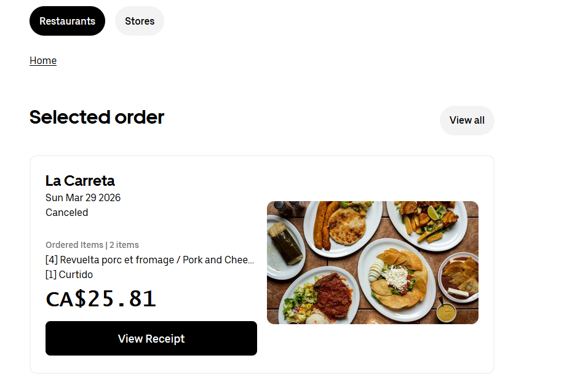
Task: Click the food platter photo
Action: point(372,262)
